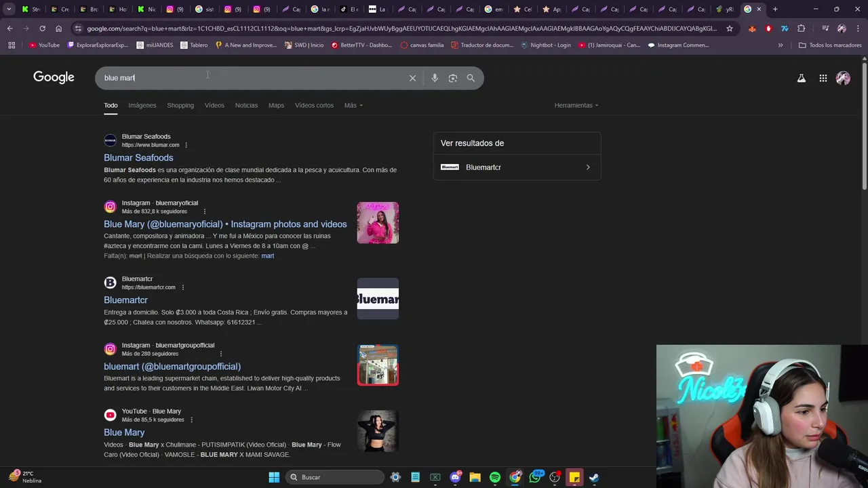
Task: Open Steam from the taskbar
Action: 594,477
